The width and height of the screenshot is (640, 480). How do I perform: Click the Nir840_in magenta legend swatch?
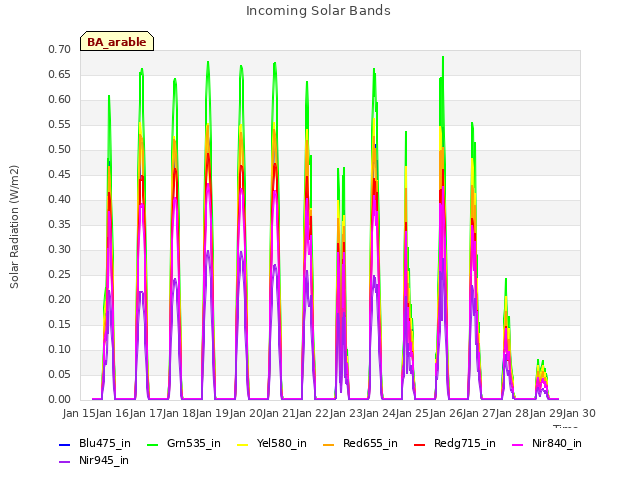coord(518,445)
